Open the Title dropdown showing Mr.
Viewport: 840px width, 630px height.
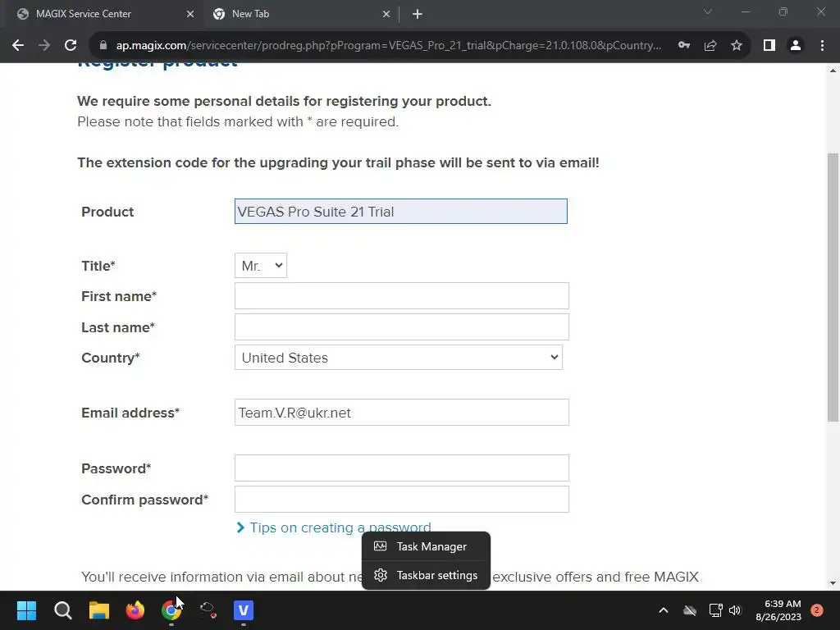tap(261, 266)
